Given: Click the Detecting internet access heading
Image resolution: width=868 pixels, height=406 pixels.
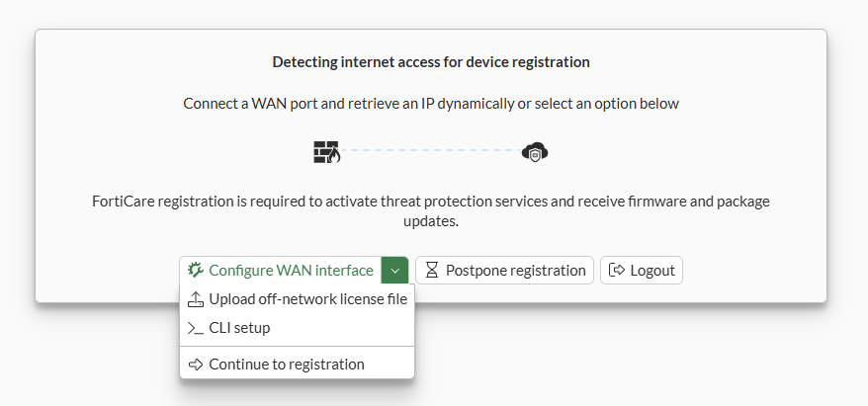Looking at the screenshot, I should (x=431, y=62).
